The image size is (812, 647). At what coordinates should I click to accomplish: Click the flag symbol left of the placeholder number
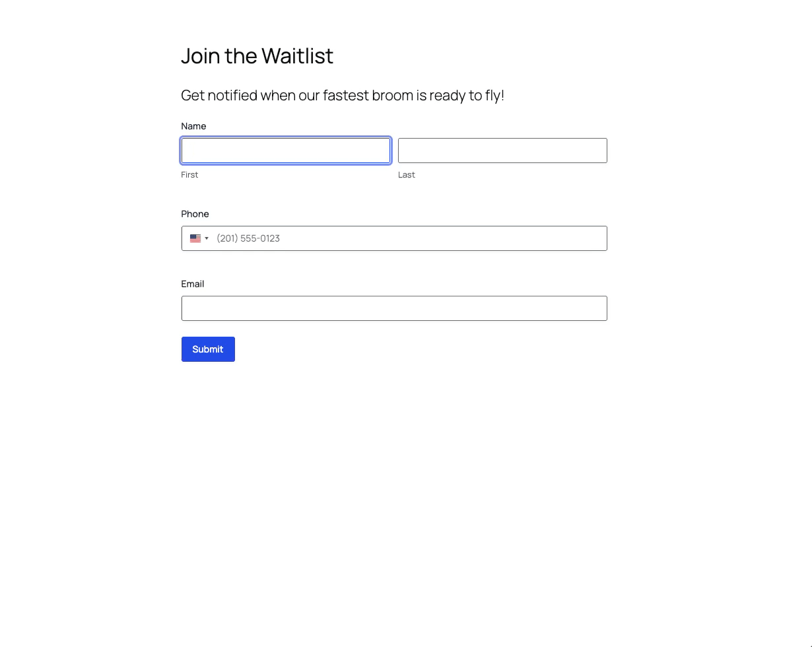coord(195,238)
